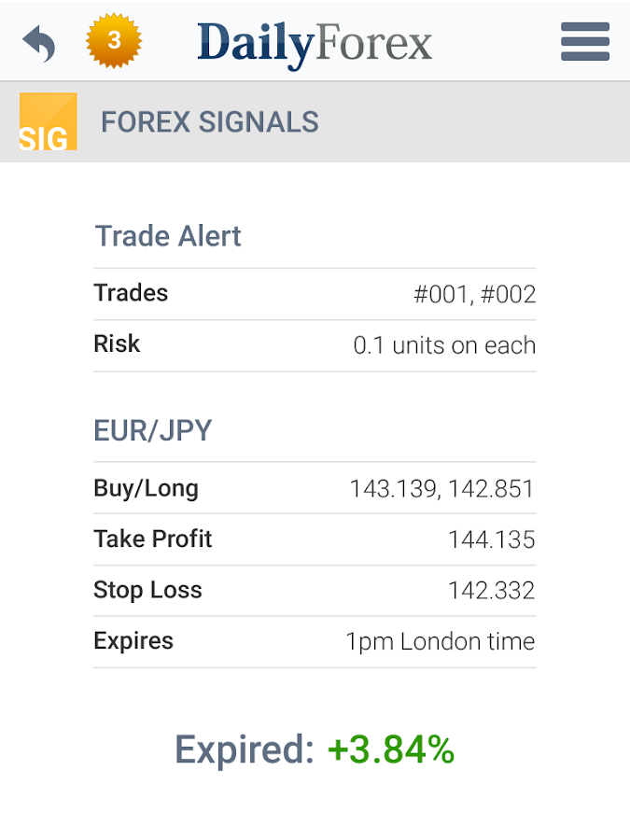Select the Stop Loss row label

147,590
